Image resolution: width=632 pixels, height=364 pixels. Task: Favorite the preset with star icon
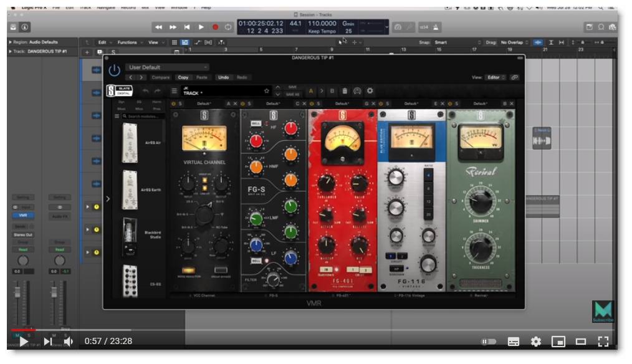[x=266, y=91]
